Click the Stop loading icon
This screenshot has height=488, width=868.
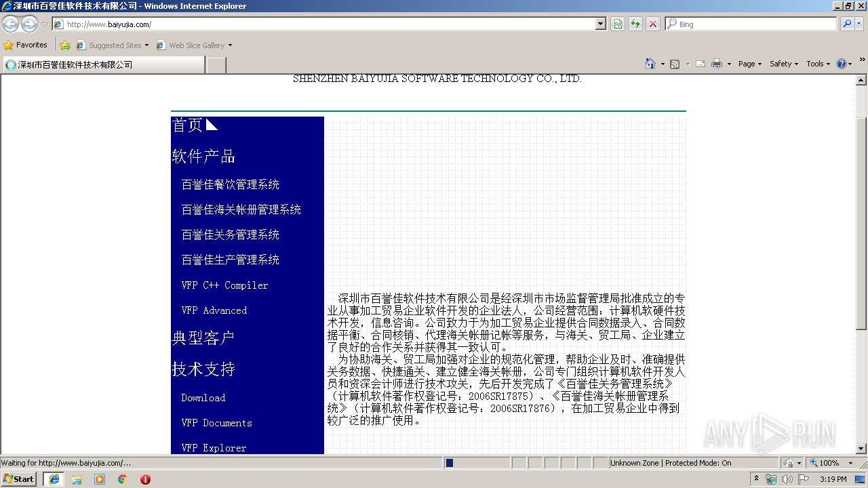click(653, 24)
